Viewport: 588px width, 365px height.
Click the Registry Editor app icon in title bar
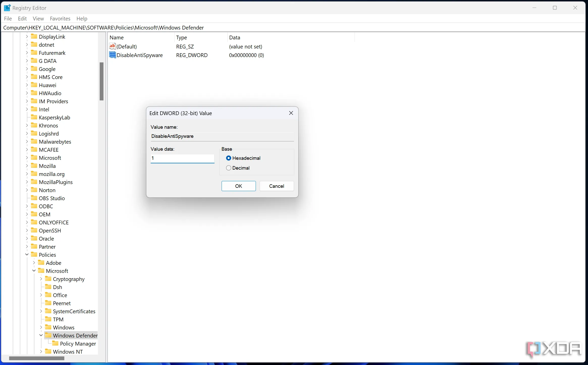point(7,8)
